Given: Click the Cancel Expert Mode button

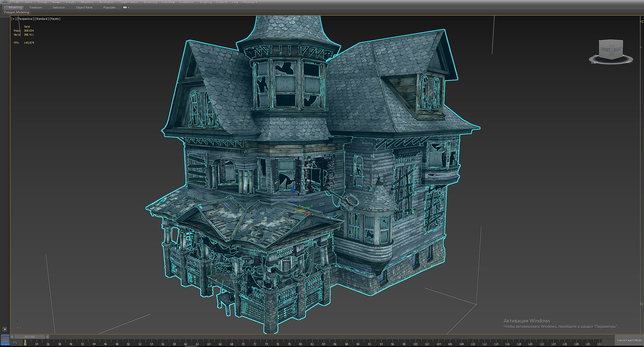Looking at the screenshot, I should click(x=629, y=340).
